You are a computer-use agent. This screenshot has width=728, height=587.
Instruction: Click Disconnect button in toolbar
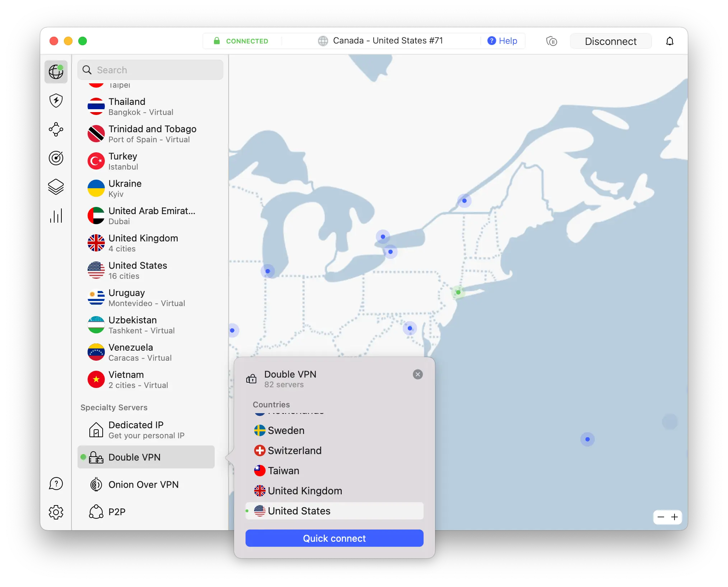pyautogui.click(x=610, y=41)
